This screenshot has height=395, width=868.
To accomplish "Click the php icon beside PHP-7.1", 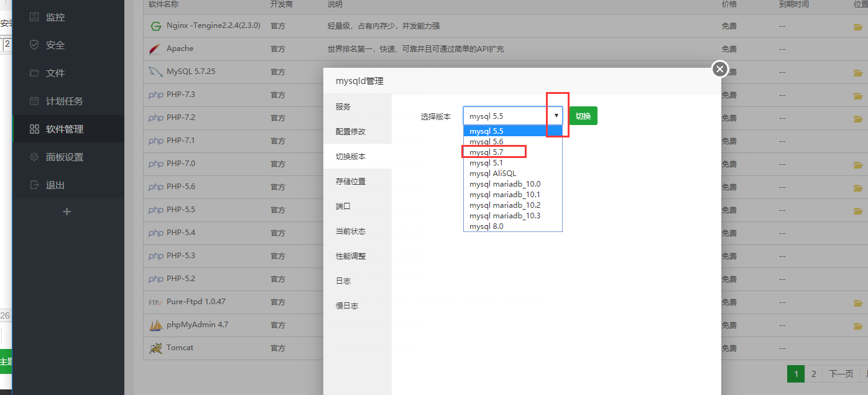I will click(156, 141).
